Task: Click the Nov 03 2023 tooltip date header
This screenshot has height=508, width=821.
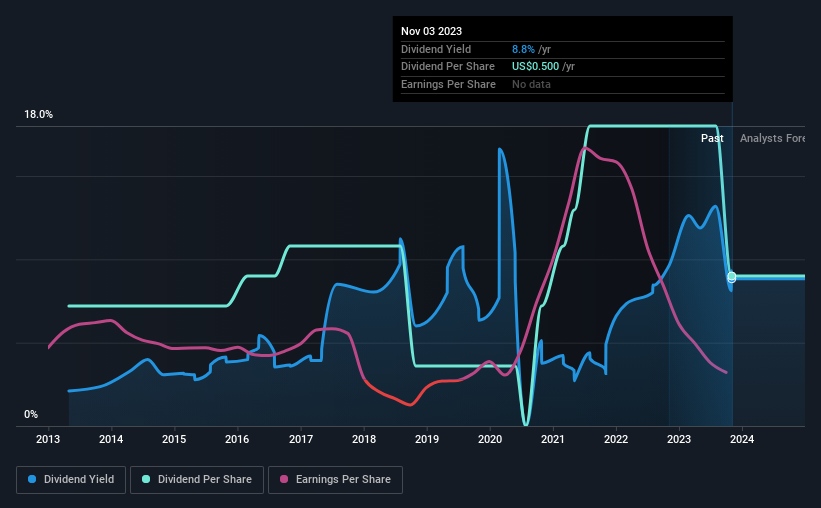Action: 431,31
